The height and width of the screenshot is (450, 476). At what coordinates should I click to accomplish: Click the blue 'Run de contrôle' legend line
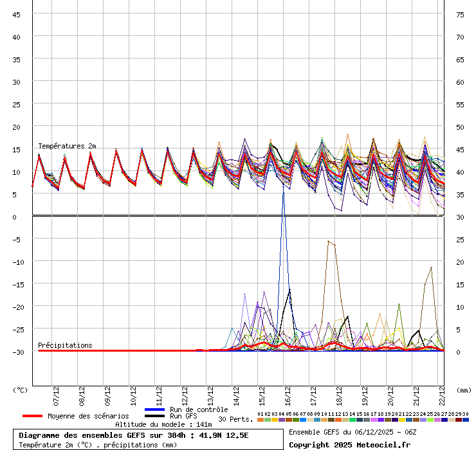point(155,410)
